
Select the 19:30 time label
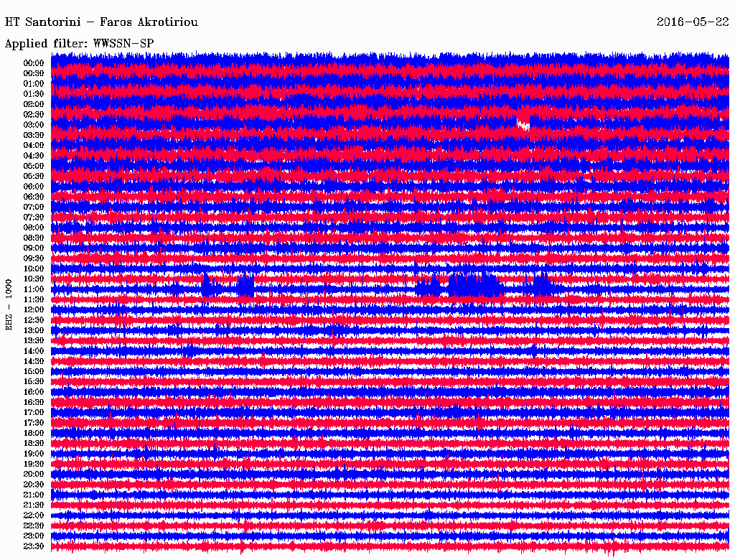click(34, 464)
